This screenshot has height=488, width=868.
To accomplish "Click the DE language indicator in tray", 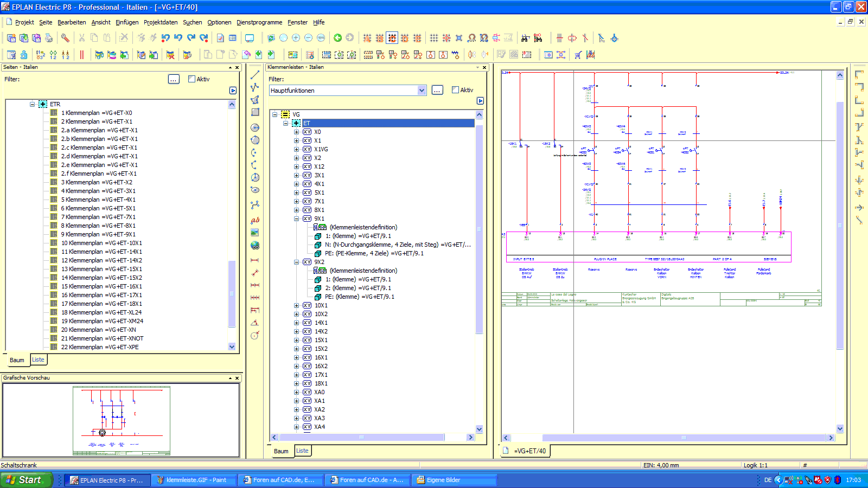I will [x=768, y=480].
